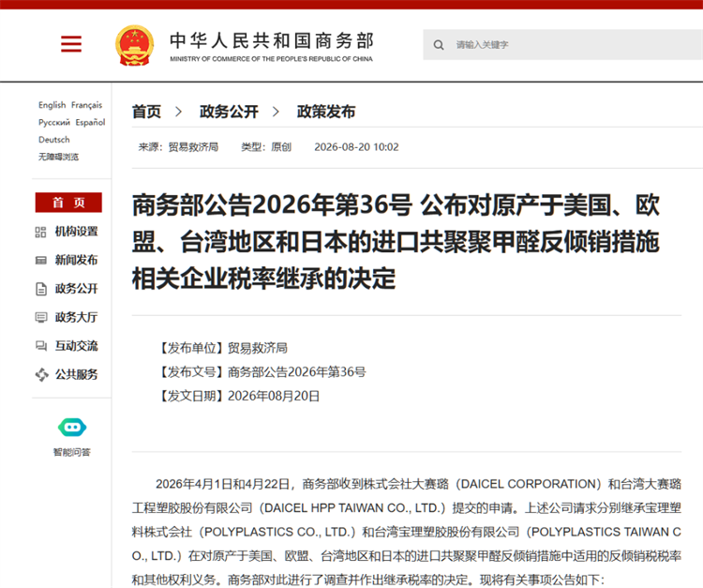Click the 类型: 原创 text
Screen dimensions: 703x588
click(x=266, y=147)
